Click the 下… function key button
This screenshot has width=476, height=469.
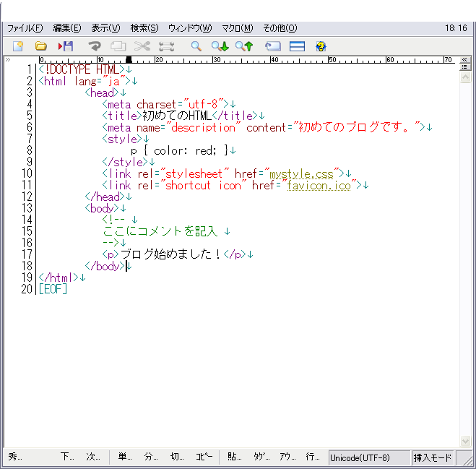[x=67, y=457]
